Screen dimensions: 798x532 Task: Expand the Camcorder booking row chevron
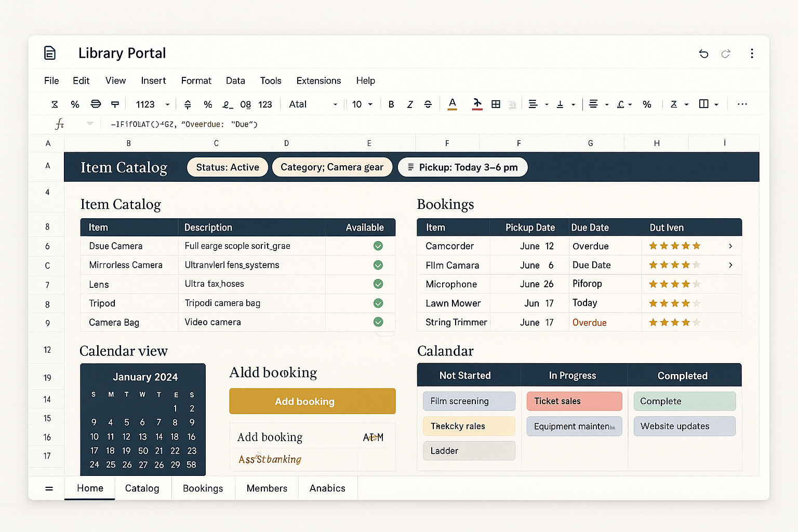click(x=730, y=246)
